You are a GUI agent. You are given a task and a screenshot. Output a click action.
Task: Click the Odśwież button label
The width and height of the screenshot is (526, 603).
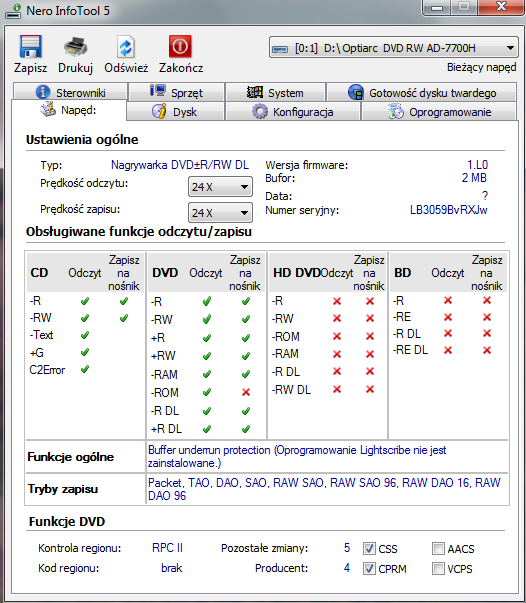click(x=126, y=68)
